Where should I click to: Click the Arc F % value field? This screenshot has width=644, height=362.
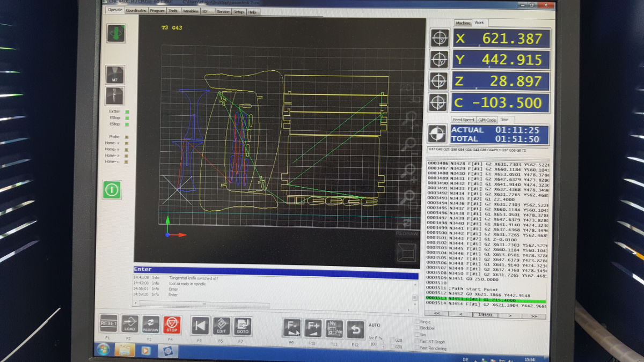[374, 344]
